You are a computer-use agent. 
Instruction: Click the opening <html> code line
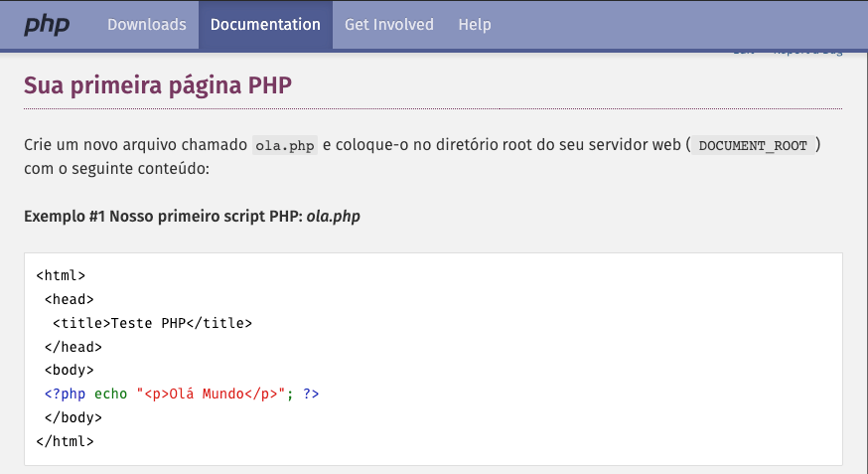[61, 275]
